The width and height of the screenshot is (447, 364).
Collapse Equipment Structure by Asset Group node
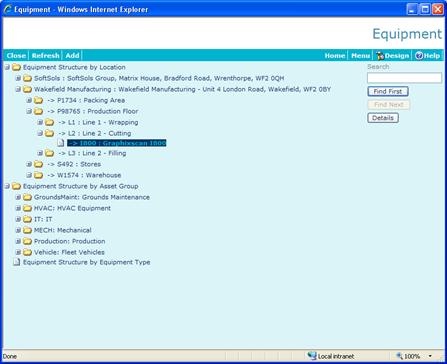tap(7, 186)
